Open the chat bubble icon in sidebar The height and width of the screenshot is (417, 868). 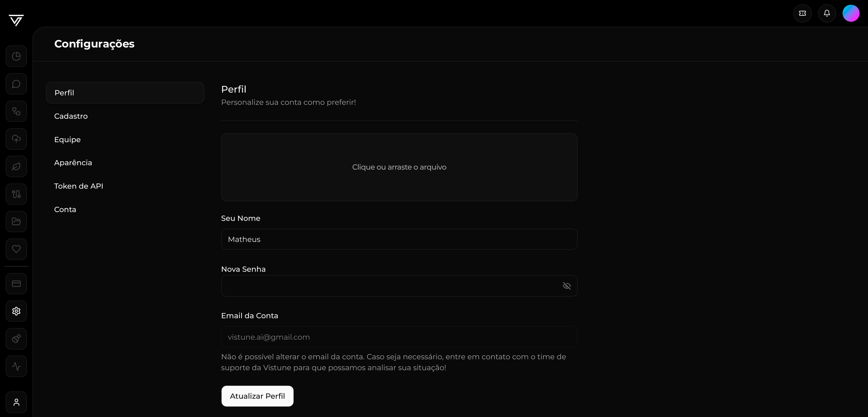coord(16,84)
